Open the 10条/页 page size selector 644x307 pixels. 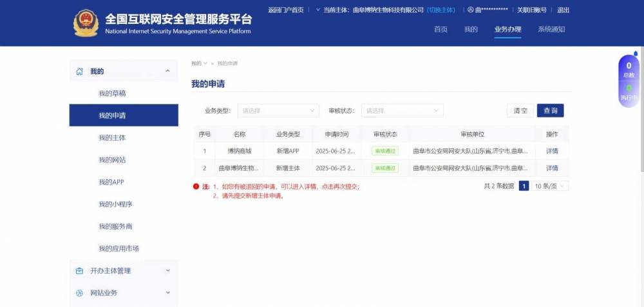coord(551,186)
